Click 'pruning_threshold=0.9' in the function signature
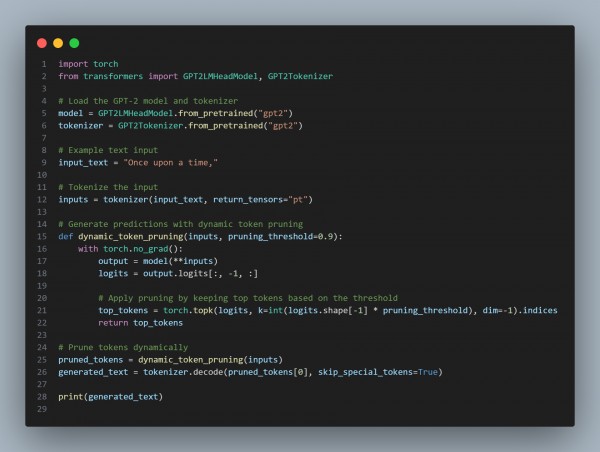Viewport: 600px width, 452px height. point(280,237)
